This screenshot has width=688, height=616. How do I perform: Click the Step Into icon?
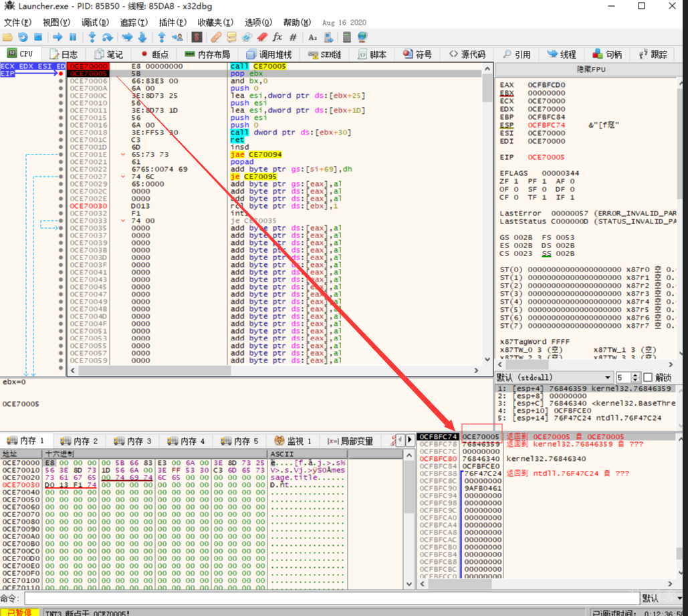coord(92,37)
